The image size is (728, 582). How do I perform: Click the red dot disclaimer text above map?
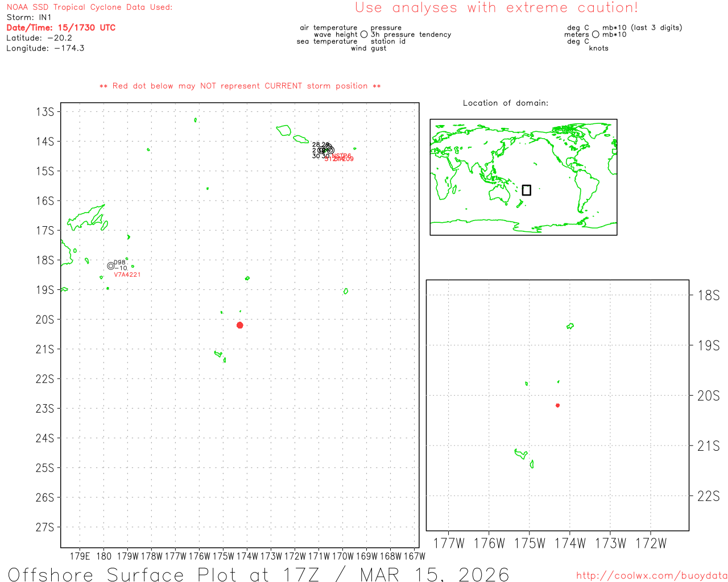click(240, 86)
